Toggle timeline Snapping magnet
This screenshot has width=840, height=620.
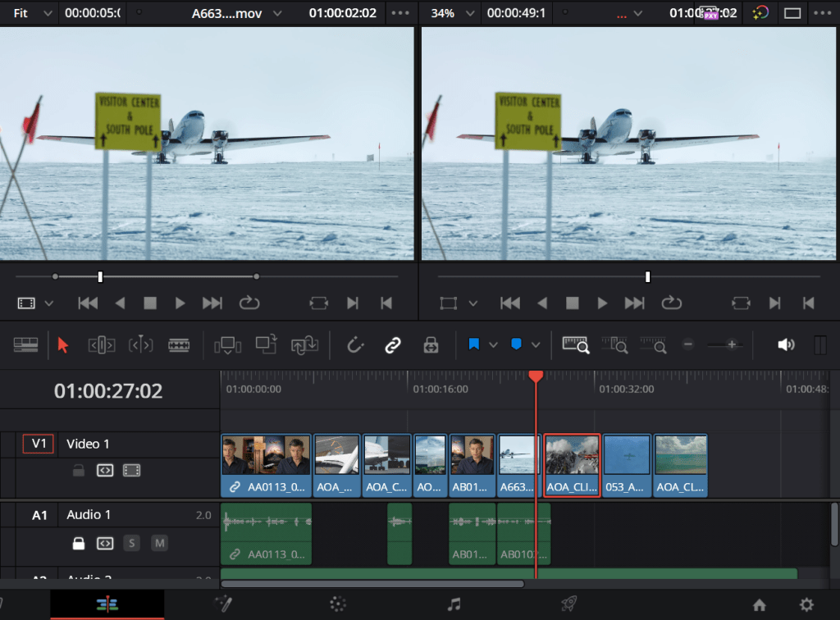(355, 345)
